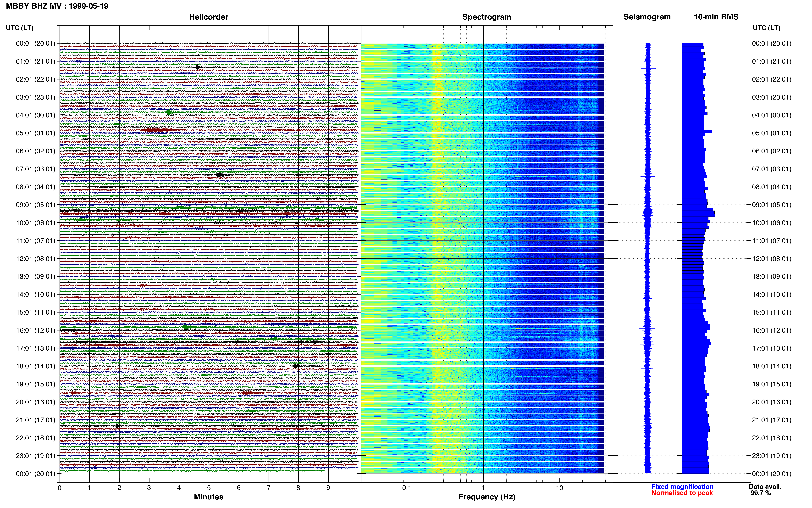The image size is (812, 508).
Task: Select the '10' frequency axis tick label
Action: point(559,488)
